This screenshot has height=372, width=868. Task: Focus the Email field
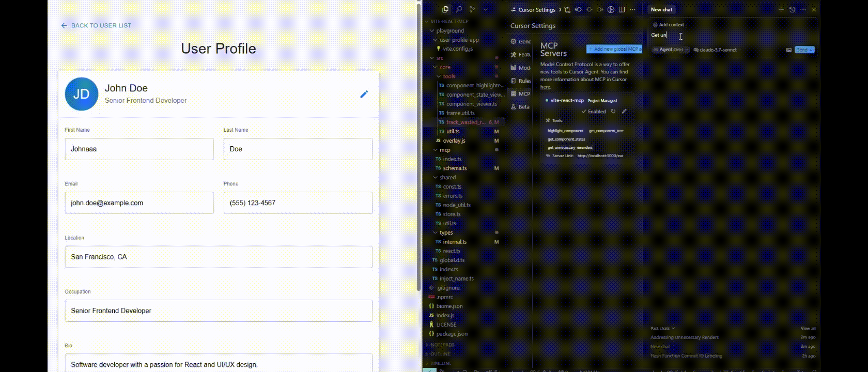pos(139,203)
